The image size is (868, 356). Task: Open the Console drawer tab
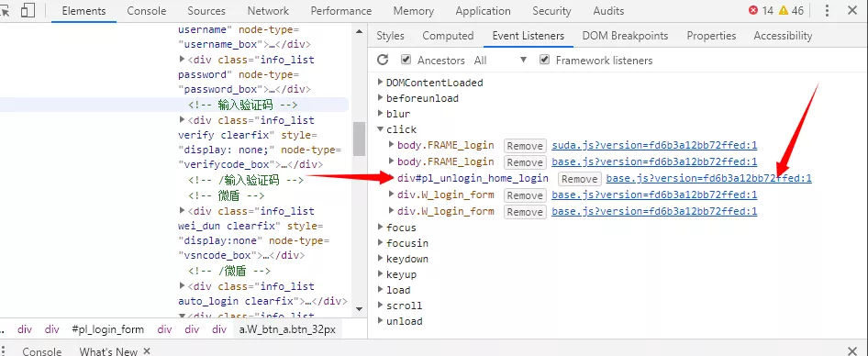41,351
